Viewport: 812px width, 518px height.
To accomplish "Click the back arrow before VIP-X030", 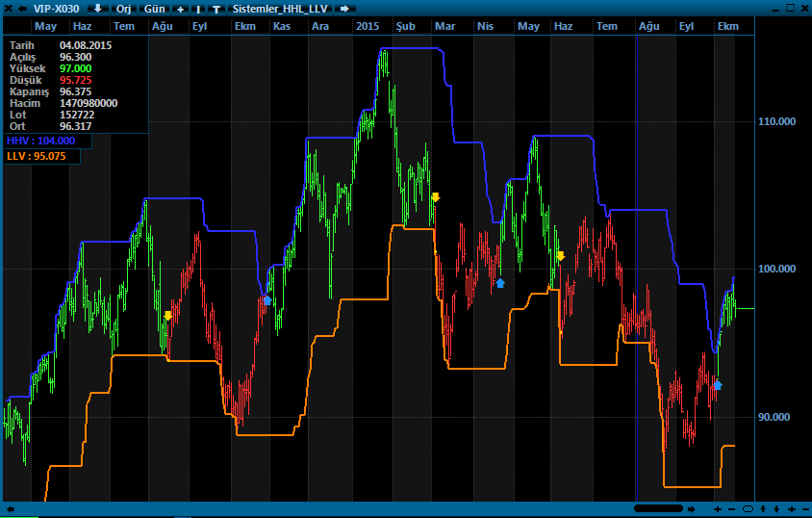I will pyautogui.click(x=22, y=9).
